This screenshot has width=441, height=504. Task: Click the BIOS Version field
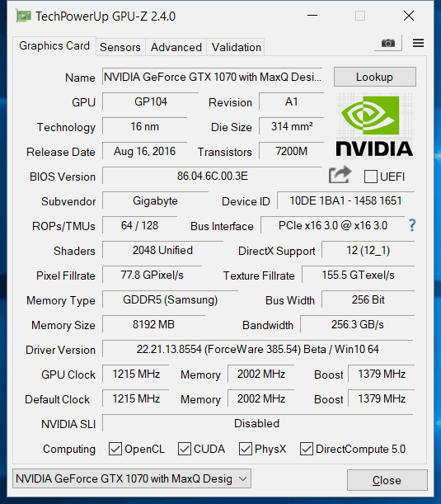[213, 176]
